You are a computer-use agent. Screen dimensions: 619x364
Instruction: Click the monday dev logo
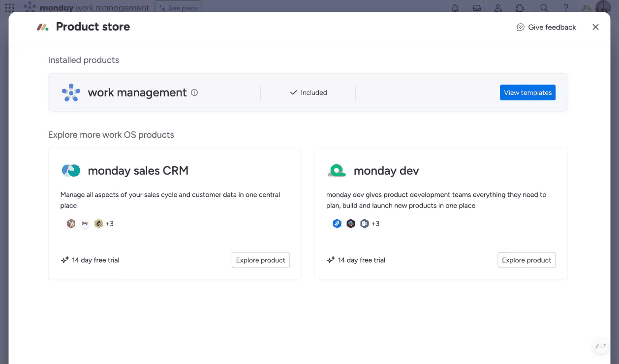[337, 171]
